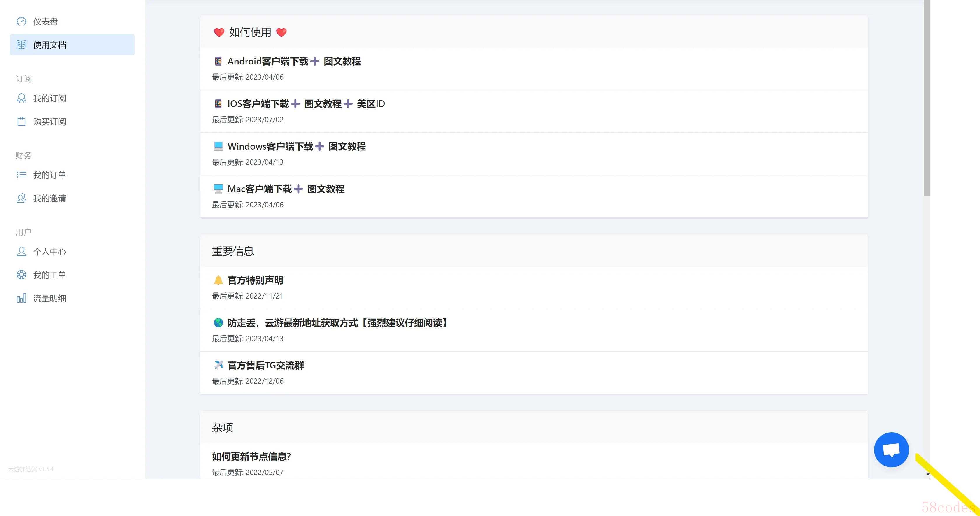Open 如何更新节点信息 article

(x=251, y=456)
